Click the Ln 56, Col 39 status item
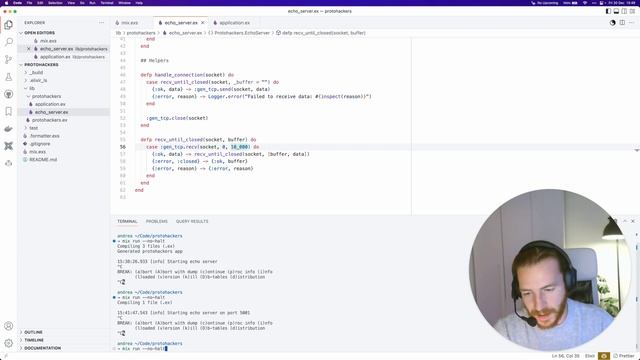Viewport: 640px width, 360px height. point(565,356)
